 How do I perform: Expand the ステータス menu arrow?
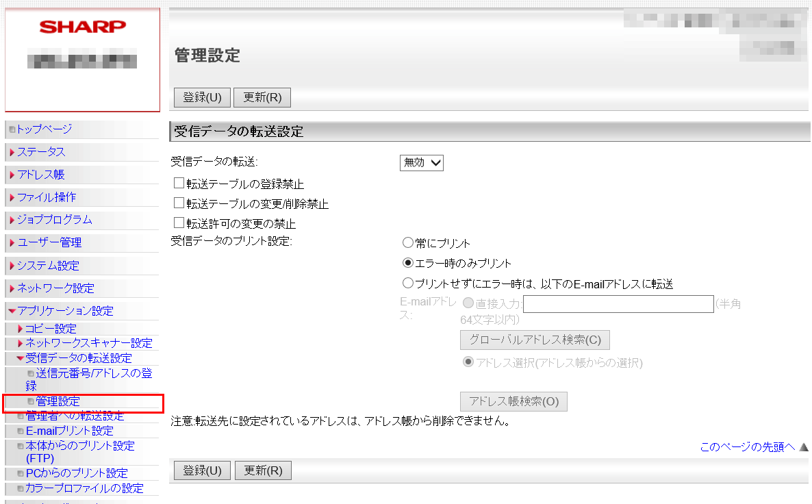pos(12,152)
